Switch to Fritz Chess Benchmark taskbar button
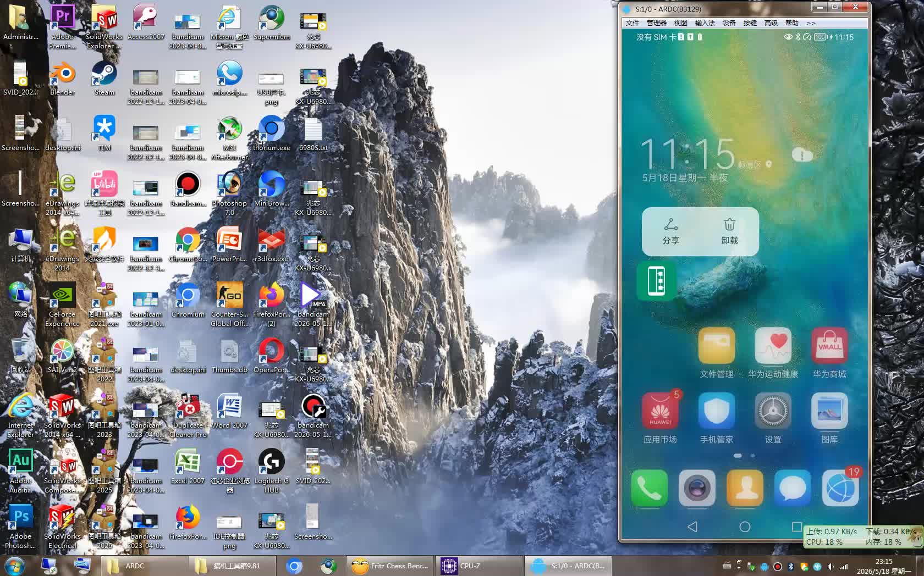 [390, 566]
